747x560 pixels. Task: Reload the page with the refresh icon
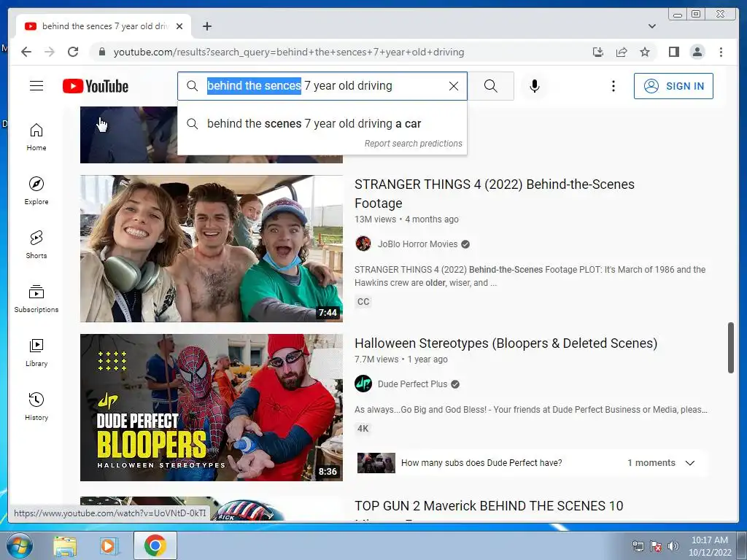pyautogui.click(x=73, y=52)
